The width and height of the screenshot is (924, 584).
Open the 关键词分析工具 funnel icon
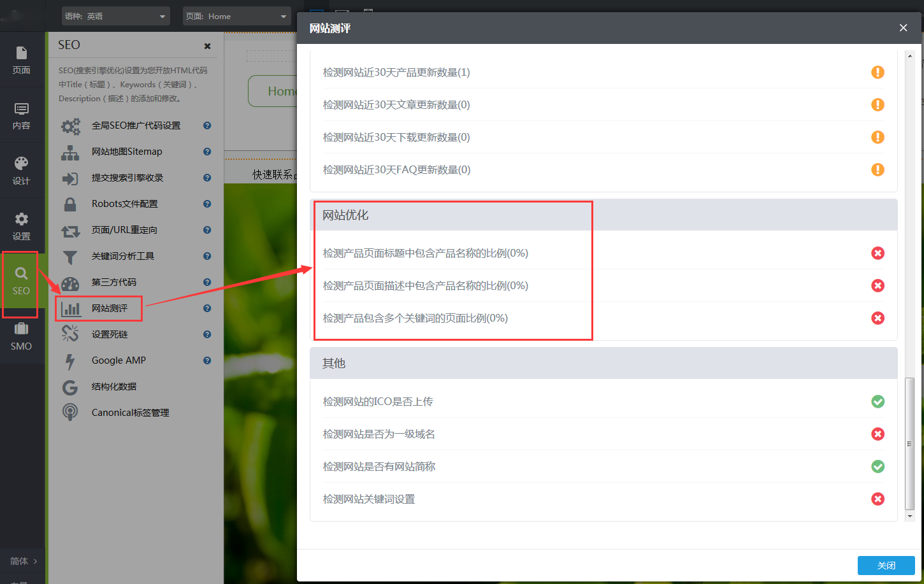pyautogui.click(x=71, y=257)
